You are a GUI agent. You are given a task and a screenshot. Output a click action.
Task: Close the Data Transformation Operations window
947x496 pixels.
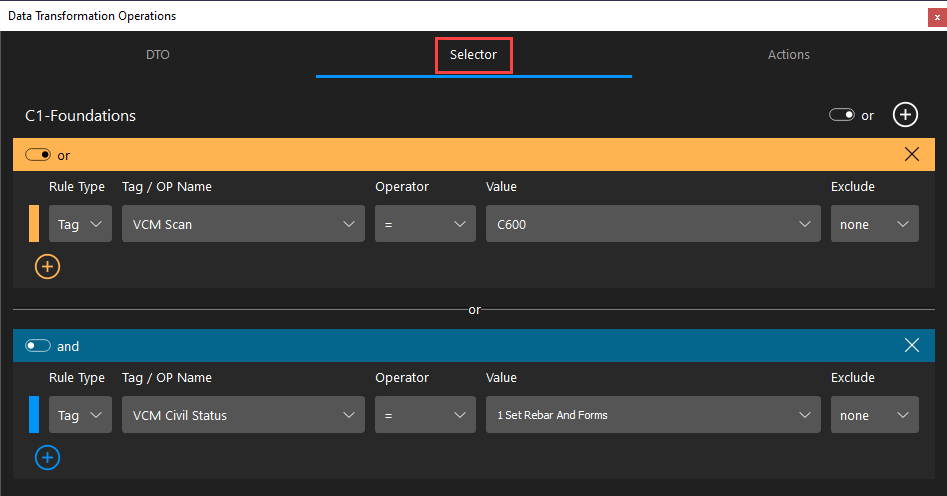[x=937, y=18]
